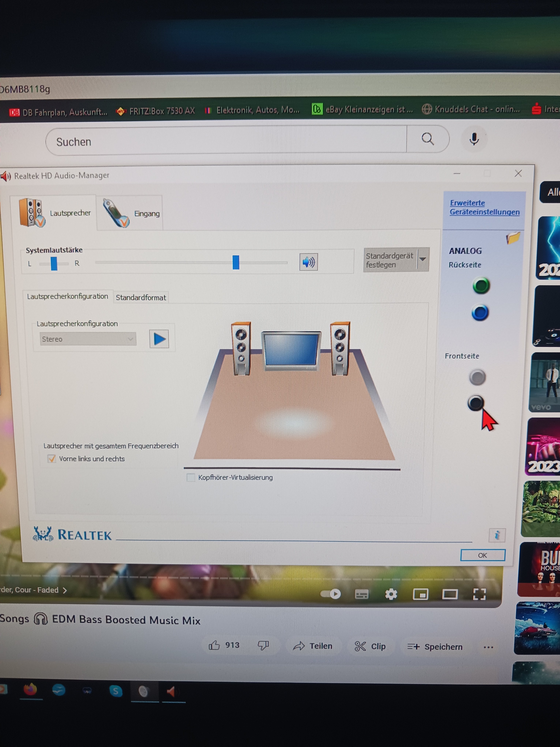The width and height of the screenshot is (560, 747).
Task: Expand the Standardgerät festlegen dropdown arrow
Action: click(423, 259)
